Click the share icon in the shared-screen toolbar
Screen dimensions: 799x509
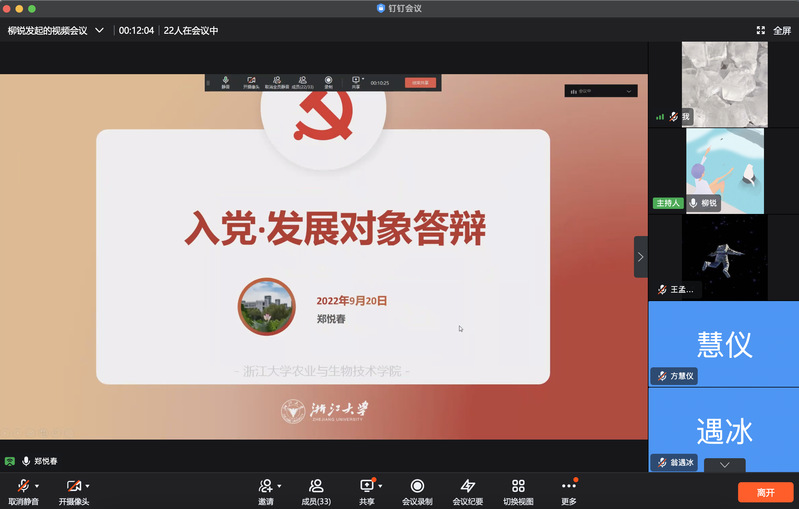click(356, 82)
